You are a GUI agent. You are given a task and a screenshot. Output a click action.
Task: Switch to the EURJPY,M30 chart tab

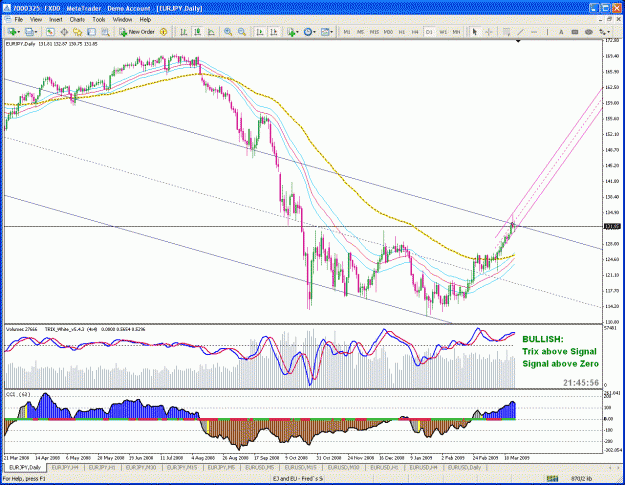pyautogui.click(x=141, y=467)
